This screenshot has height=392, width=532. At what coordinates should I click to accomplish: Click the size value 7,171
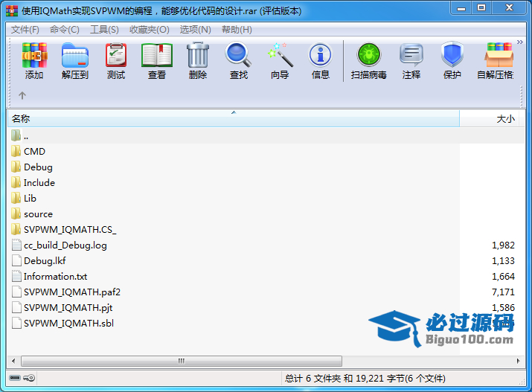(503, 292)
